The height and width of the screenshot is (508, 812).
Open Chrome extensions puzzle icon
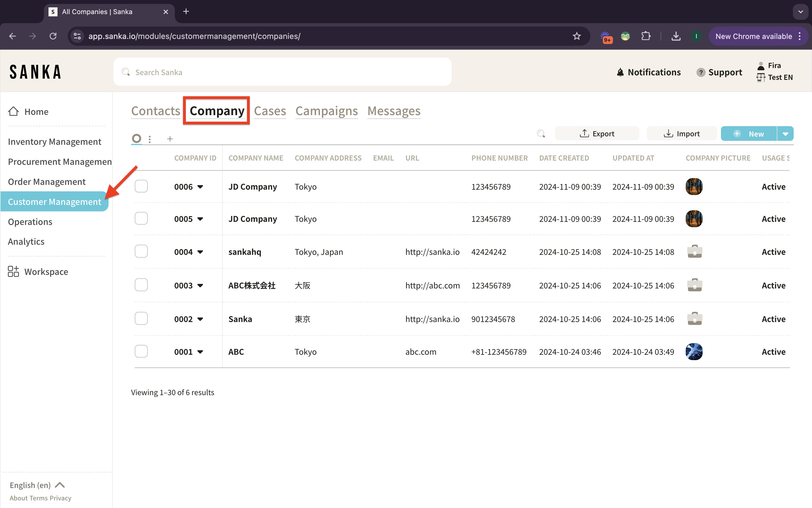click(646, 36)
